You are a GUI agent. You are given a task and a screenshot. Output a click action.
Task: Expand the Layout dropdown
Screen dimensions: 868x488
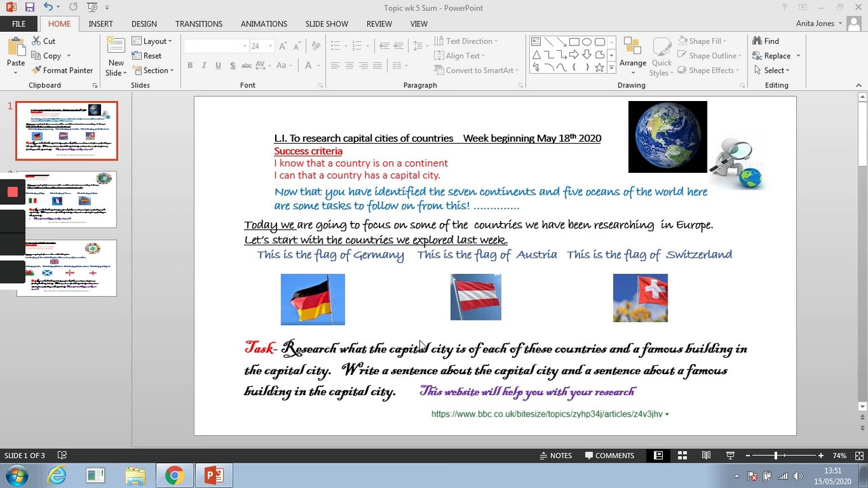[x=169, y=41]
